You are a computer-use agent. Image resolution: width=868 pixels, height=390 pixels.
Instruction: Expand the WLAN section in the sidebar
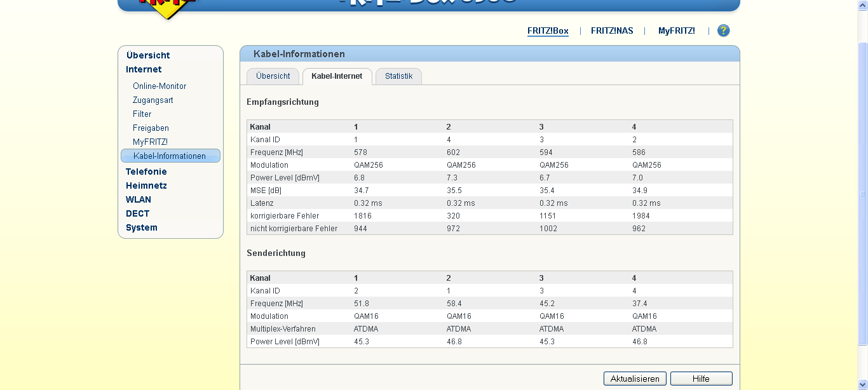click(x=139, y=199)
